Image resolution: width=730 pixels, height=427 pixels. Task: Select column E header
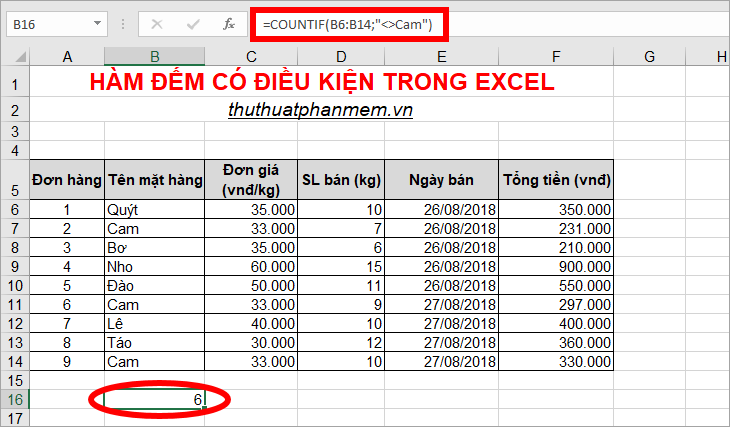[441, 57]
